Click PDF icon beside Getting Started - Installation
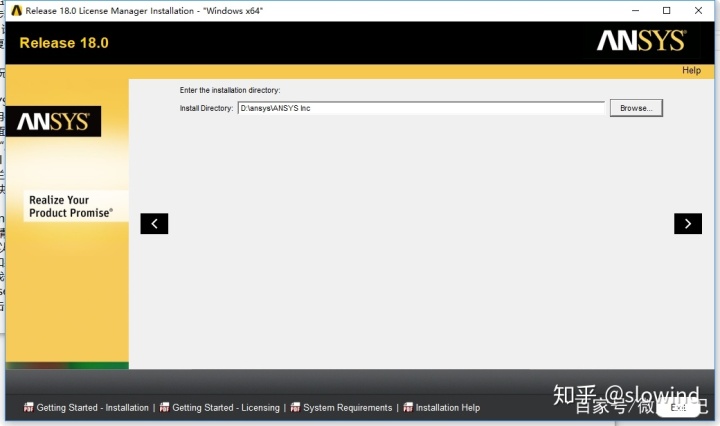720x426 pixels. coord(28,407)
